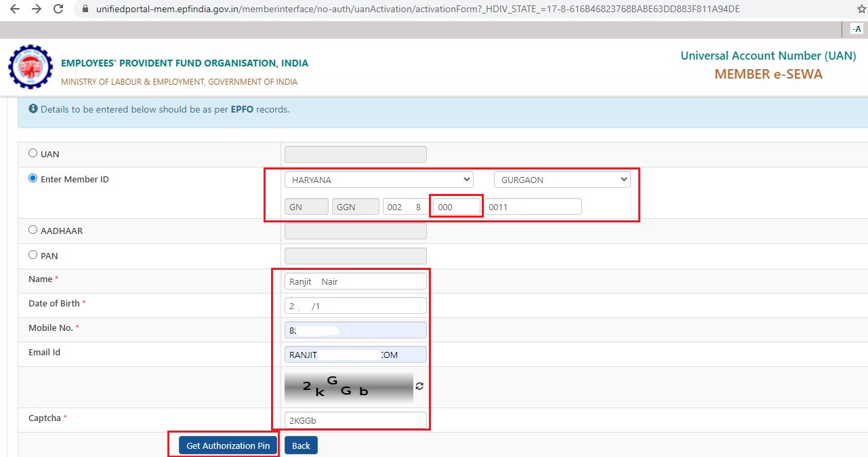Select the Email Id field
The height and width of the screenshot is (457, 868).
pyautogui.click(x=355, y=354)
